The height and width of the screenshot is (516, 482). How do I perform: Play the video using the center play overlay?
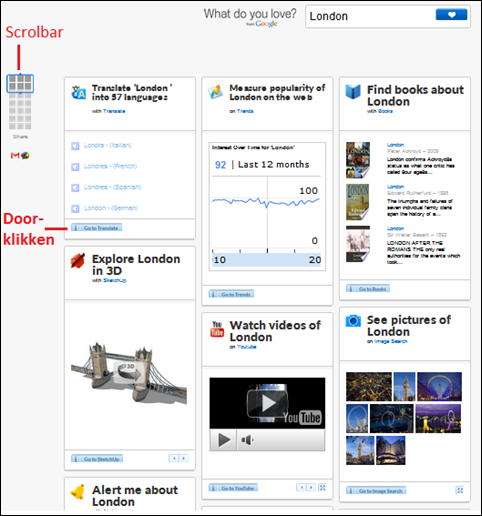(267, 404)
